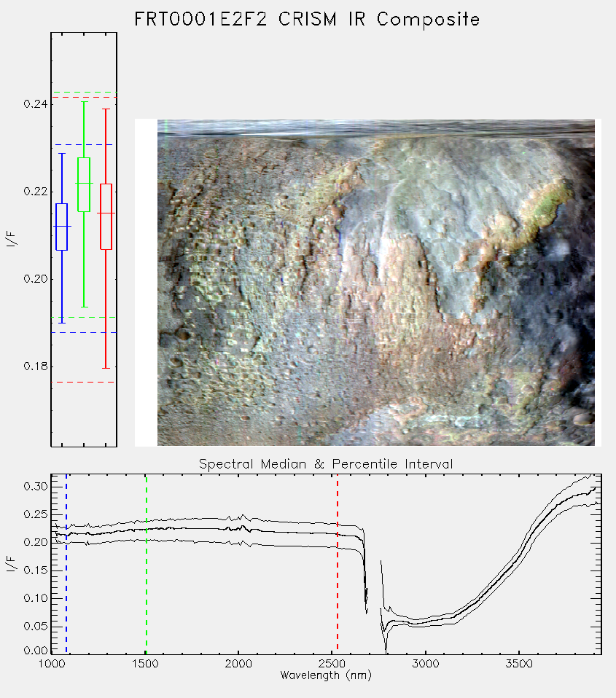Select the blue box in the I/F boxplot
The height and width of the screenshot is (698, 616).
[62, 227]
